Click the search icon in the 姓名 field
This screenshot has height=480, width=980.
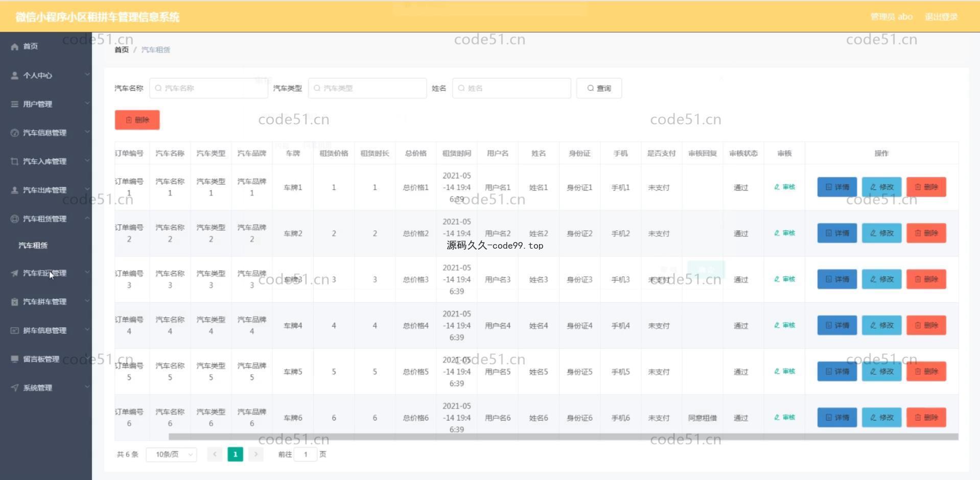coord(461,88)
